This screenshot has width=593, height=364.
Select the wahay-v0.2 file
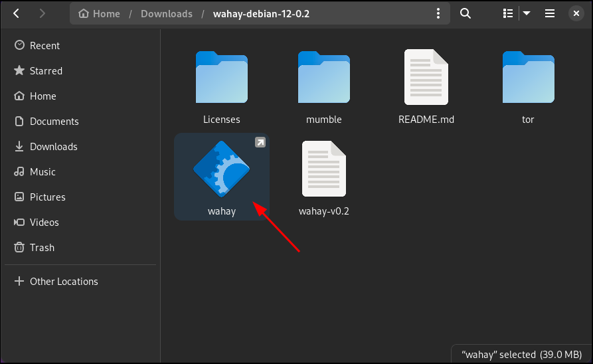click(323, 170)
